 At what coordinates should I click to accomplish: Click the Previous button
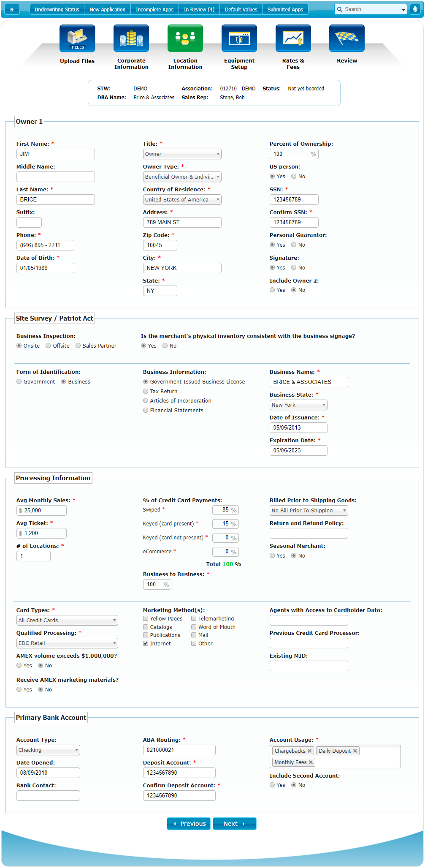click(x=189, y=824)
